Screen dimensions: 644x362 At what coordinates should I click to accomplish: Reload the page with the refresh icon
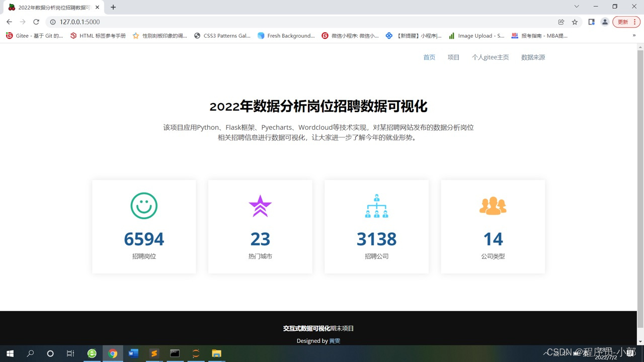click(36, 22)
